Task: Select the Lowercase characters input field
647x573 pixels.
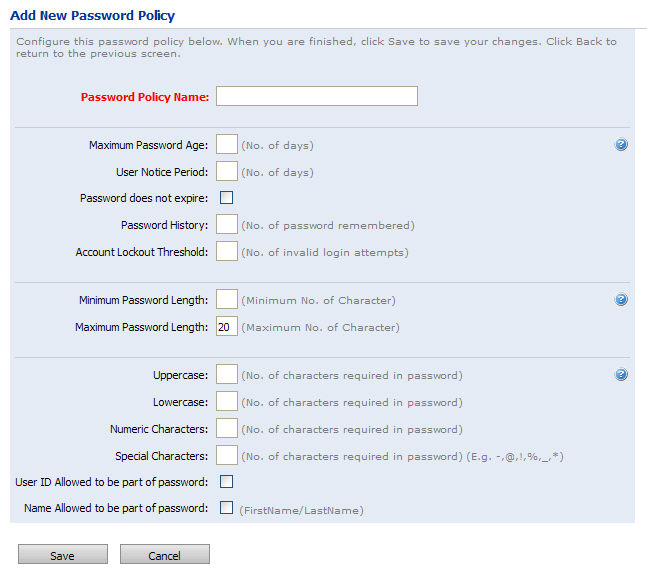Action: pyautogui.click(x=226, y=402)
